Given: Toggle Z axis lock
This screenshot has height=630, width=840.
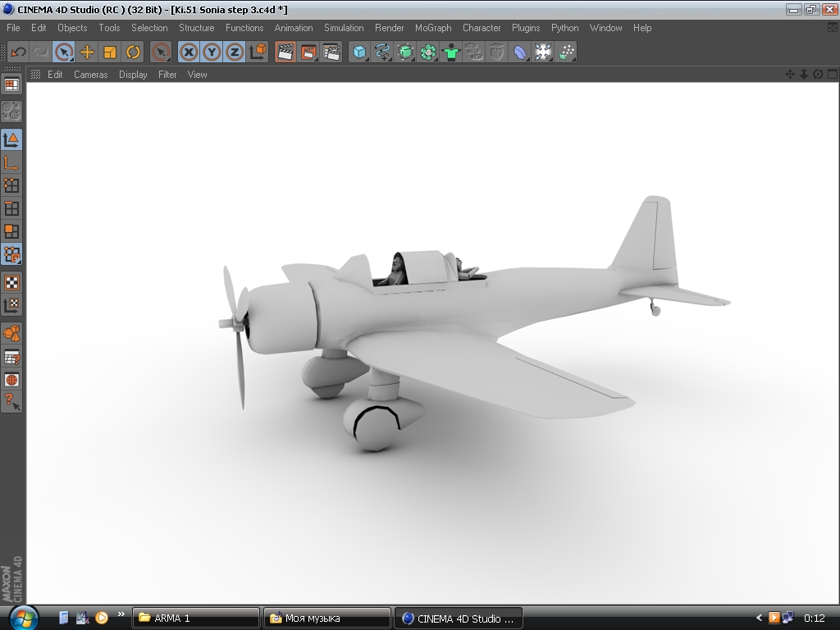Looking at the screenshot, I should coord(235,52).
